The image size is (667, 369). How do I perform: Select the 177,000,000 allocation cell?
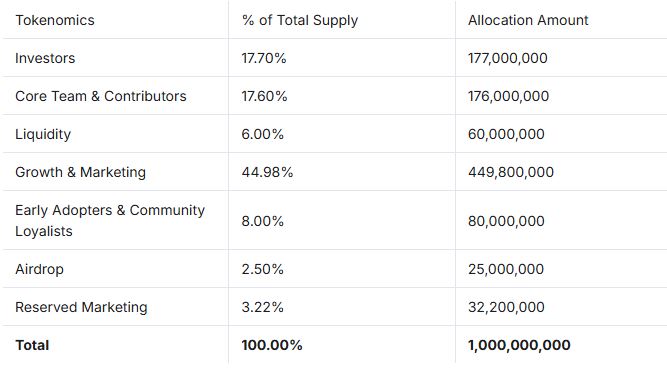tap(507, 58)
